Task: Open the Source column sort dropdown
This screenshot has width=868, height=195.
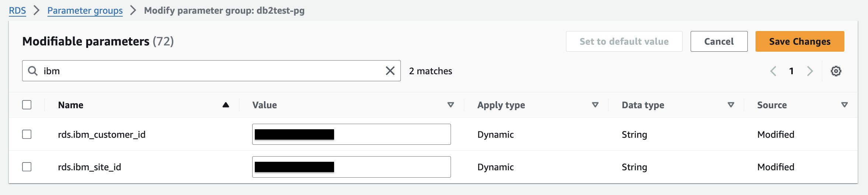Action: [844, 105]
